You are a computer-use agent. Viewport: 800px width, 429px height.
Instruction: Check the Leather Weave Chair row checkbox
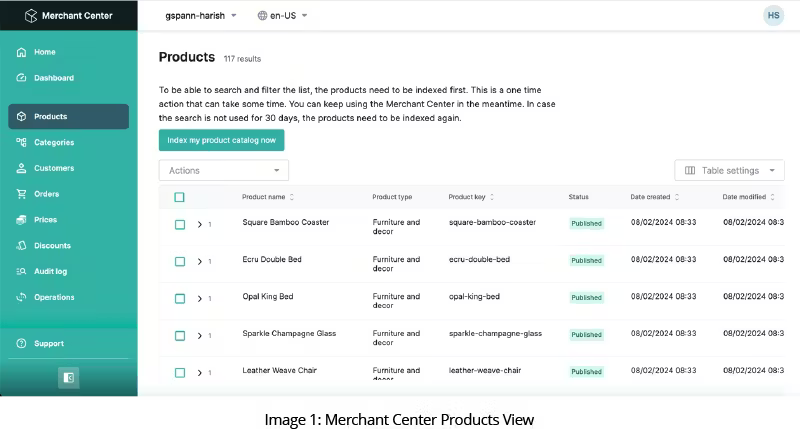pyautogui.click(x=180, y=373)
